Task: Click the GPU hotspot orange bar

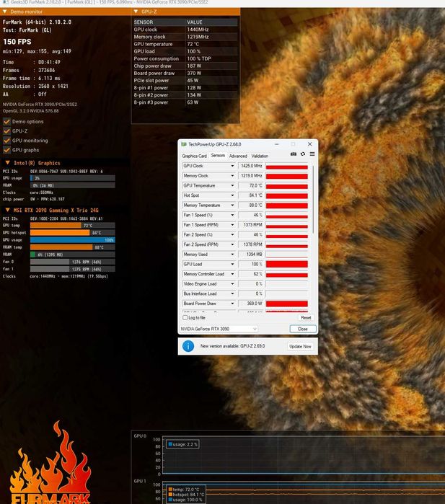Action: coord(60,232)
